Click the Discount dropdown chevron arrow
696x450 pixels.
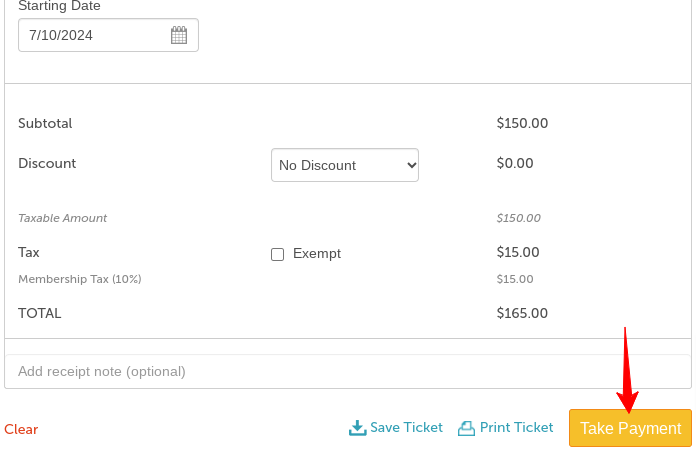click(x=411, y=165)
